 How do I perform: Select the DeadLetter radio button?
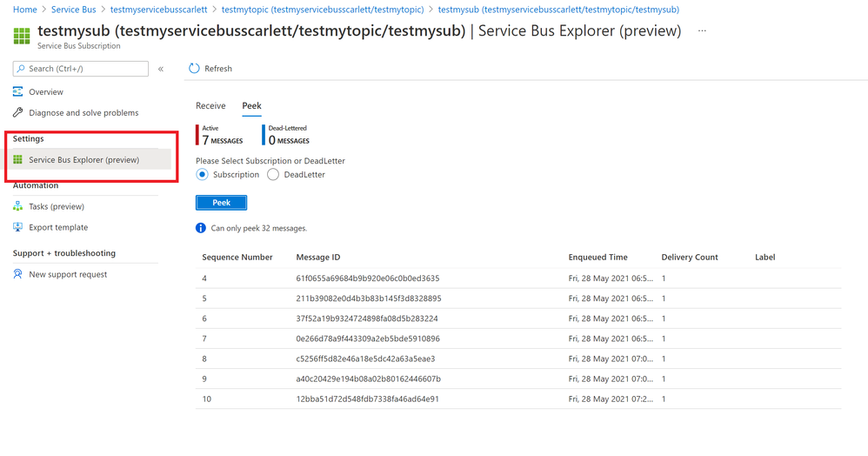[x=273, y=175]
